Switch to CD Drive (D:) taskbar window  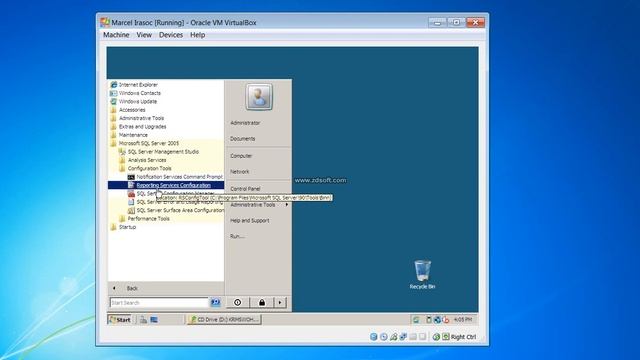tap(224, 320)
